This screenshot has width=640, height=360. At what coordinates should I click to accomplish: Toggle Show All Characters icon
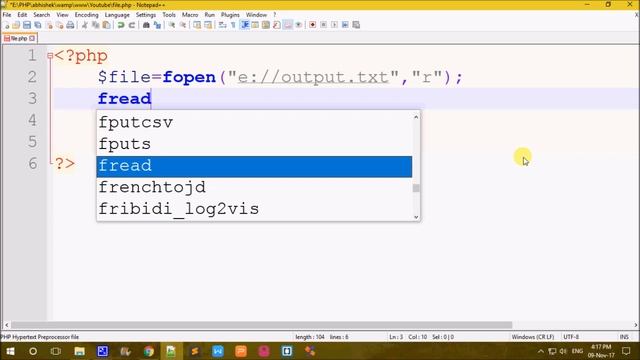(233, 25)
